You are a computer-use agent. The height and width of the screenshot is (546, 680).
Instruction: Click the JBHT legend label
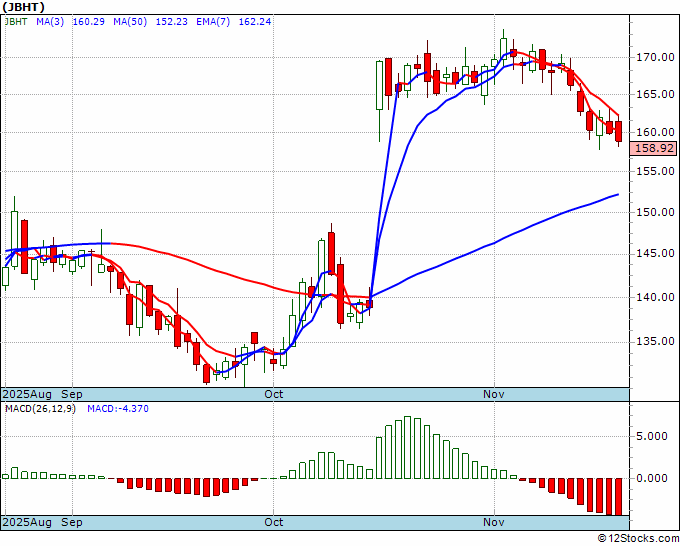coord(16,21)
